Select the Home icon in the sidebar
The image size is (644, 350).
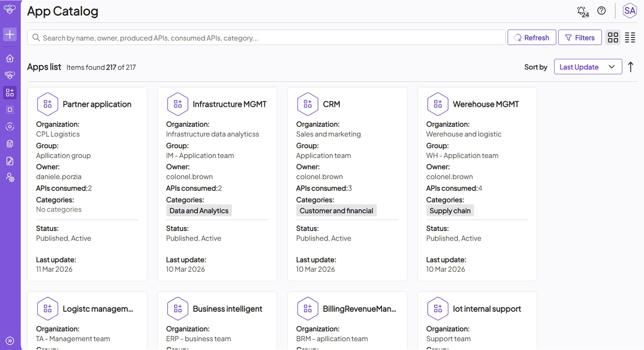(10, 58)
